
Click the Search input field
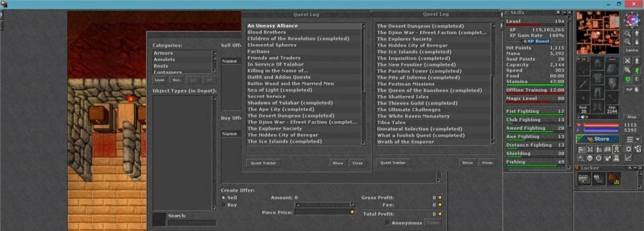[192, 223]
